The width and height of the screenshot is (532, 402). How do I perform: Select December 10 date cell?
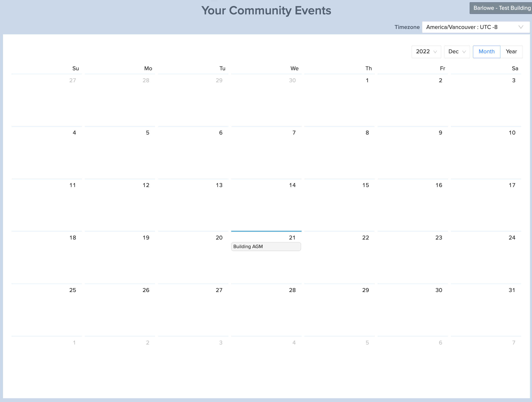[x=486, y=152]
